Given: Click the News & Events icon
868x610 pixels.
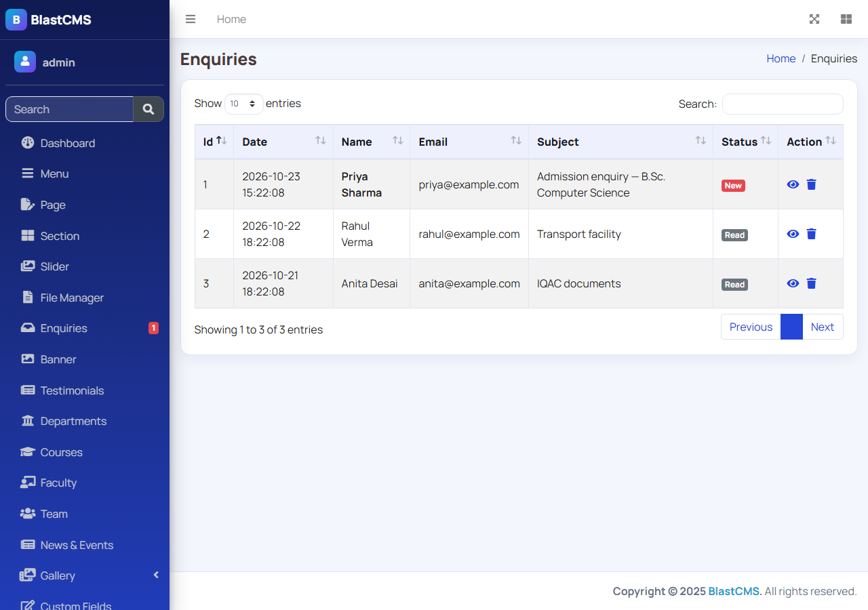Looking at the screenshot, I should coord(28,545).
